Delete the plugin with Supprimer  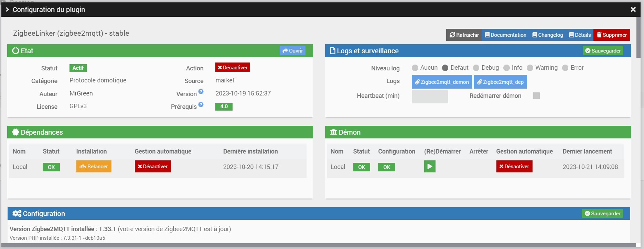click(x=612, y=35)
